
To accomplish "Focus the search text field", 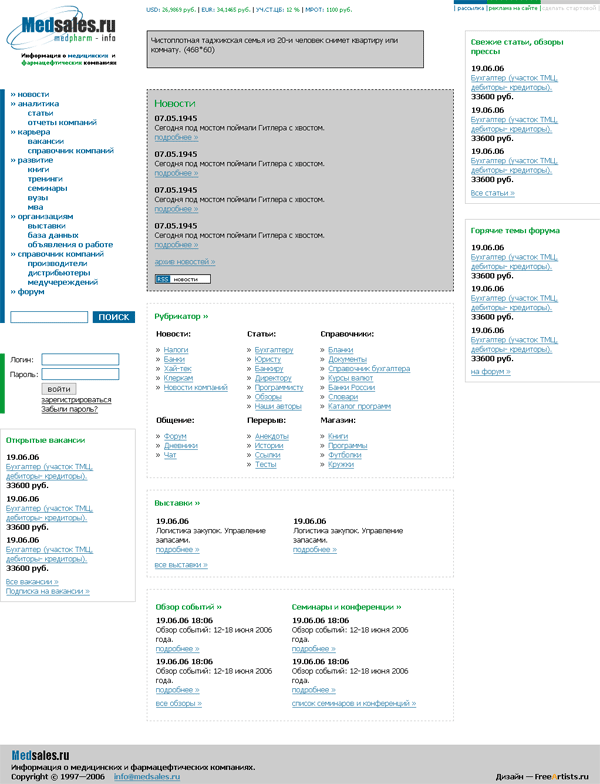I will pyautogui.click(x=49, y=317).
